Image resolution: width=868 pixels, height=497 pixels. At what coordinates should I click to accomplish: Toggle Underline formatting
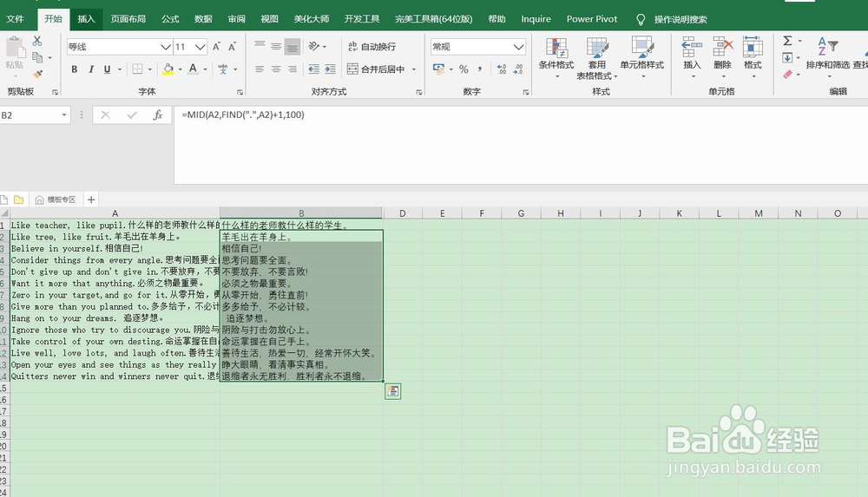(x=107, y=69)
